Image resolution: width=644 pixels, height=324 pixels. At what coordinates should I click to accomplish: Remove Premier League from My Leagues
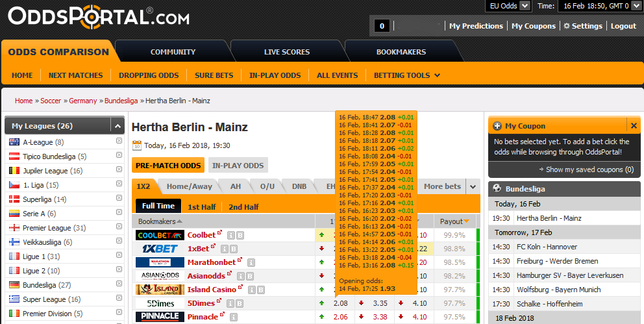click(x=119, y=226)
